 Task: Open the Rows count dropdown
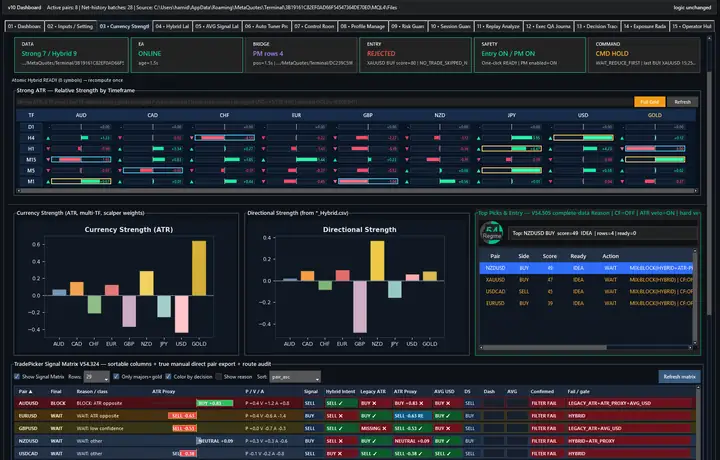pyautogui.click(x=96, y=377)
